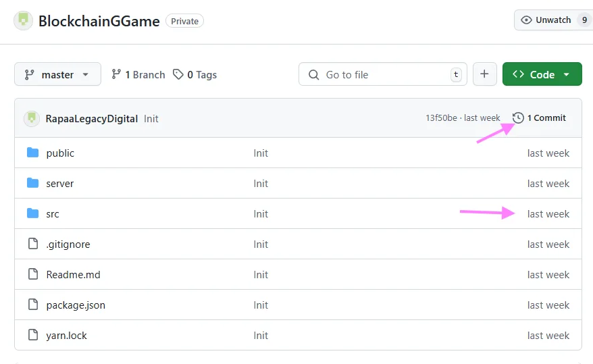Open the Readme.md file

(74, 274)
